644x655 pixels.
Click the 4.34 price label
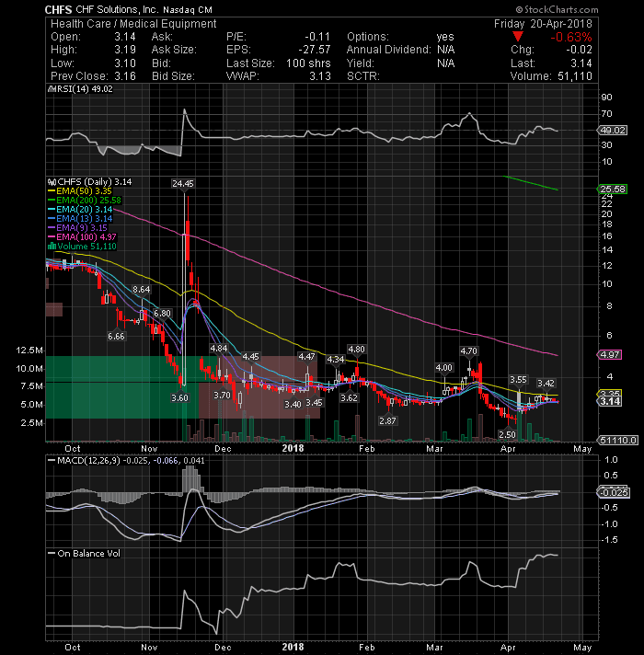(x=336, y=360)
